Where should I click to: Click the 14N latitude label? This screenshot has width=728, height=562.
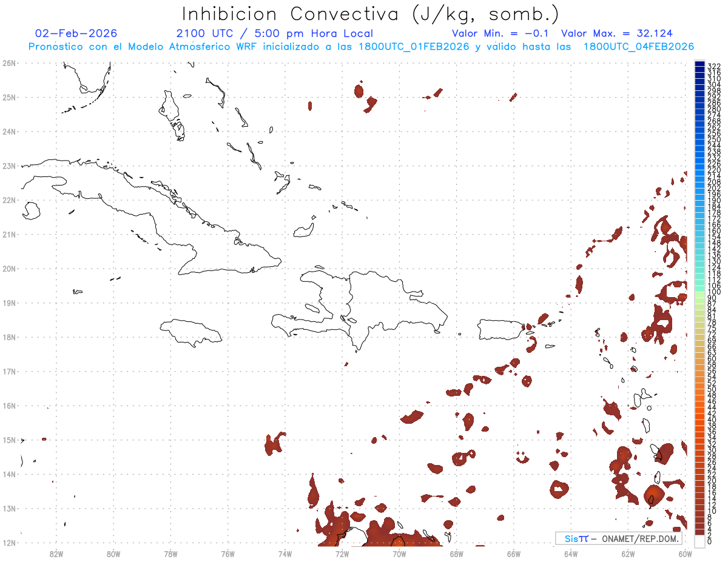[x=9, y=474]
